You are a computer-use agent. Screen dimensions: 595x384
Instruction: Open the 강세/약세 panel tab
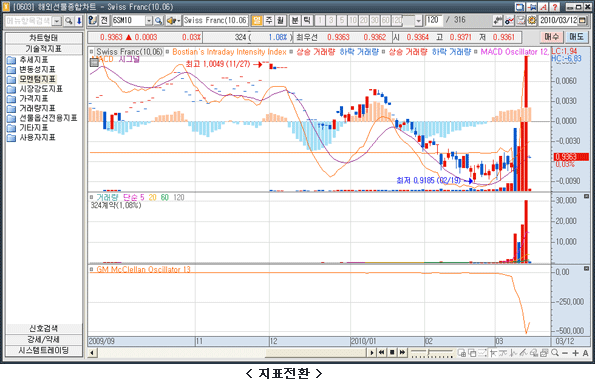coord(44,340)
